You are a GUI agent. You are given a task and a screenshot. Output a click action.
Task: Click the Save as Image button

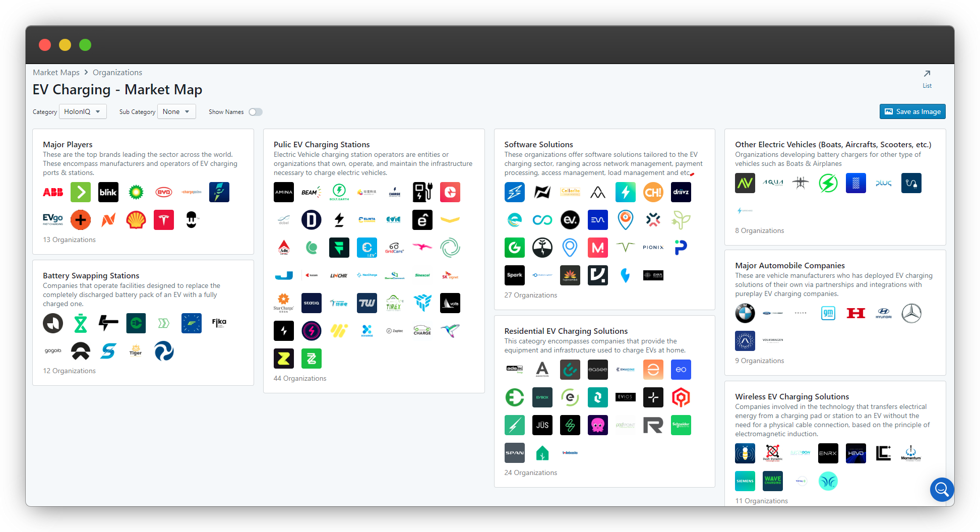click(x=912, y=111)
